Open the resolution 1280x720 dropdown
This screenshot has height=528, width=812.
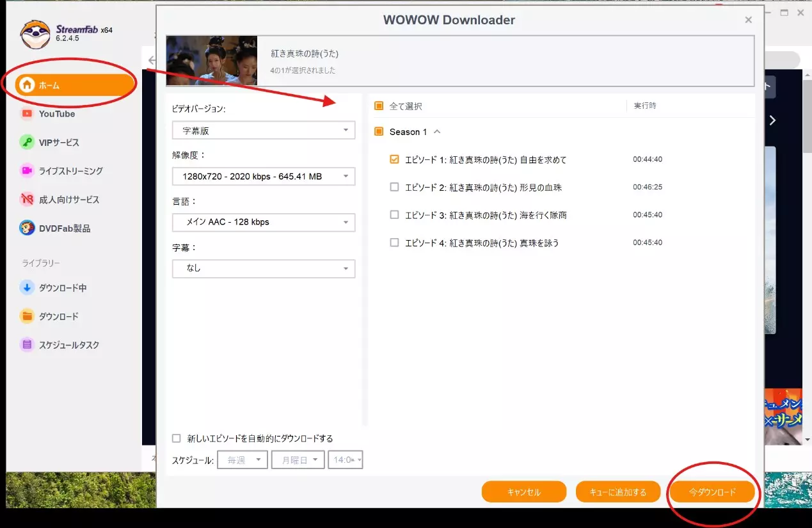click(264, 177)
